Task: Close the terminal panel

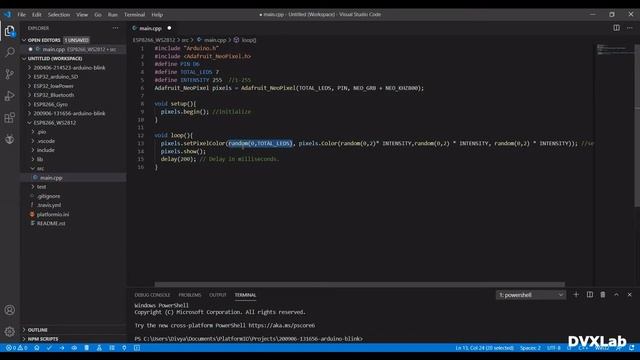Action: (629, 294)
